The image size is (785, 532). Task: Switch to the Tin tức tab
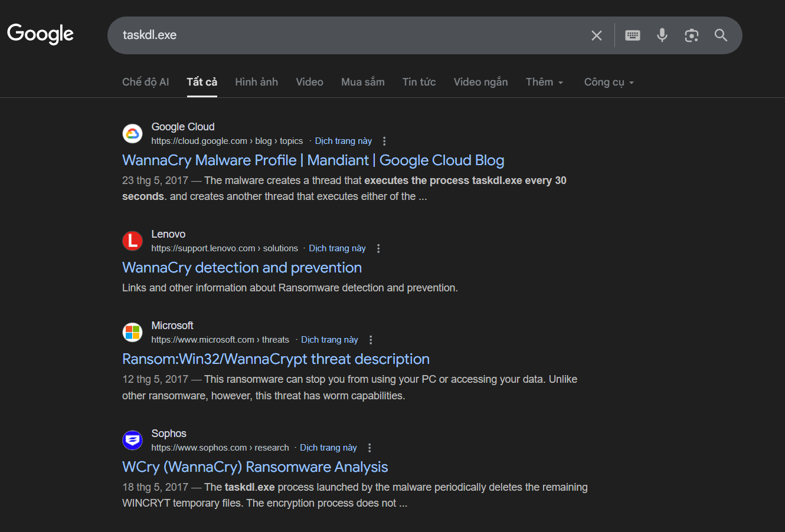(x=418, y=82)
